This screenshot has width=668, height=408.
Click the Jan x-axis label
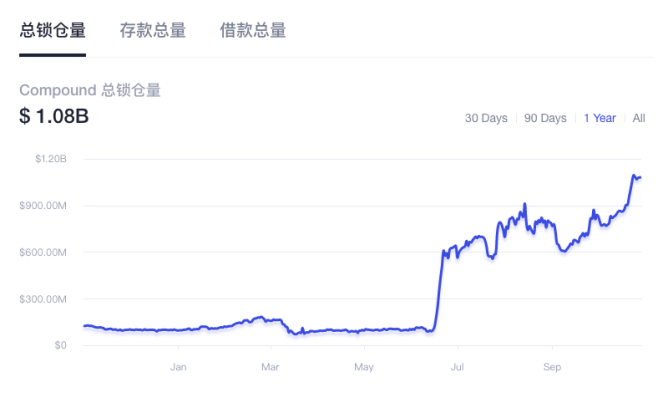(x=178, y=367)
